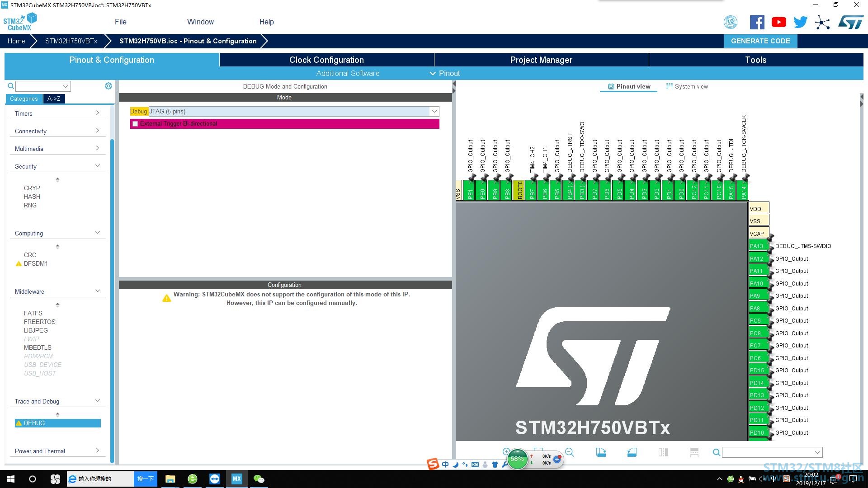This screenshot has width=868, height=488.
Task: Click the ST logo in header
Action: click(x=851, y=22)
